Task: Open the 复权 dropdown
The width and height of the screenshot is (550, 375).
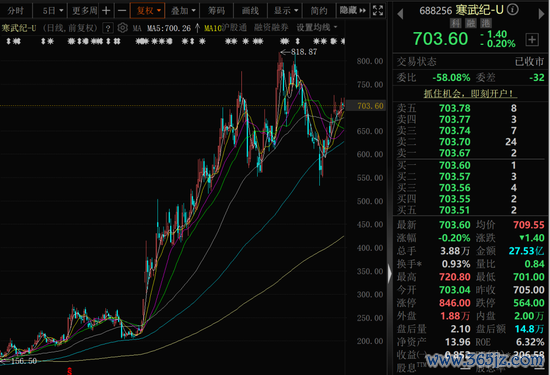Action: [x=147, y=11]
